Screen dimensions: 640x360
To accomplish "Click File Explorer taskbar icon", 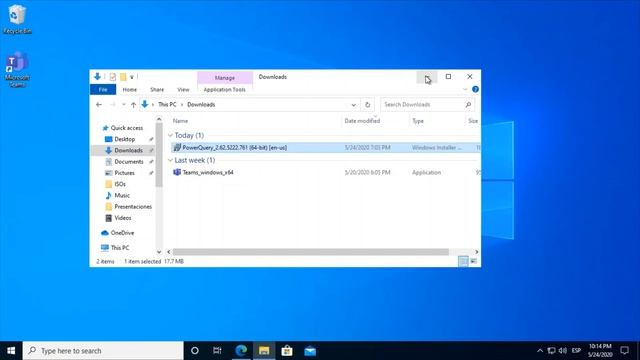I will (x=264, y=351).
